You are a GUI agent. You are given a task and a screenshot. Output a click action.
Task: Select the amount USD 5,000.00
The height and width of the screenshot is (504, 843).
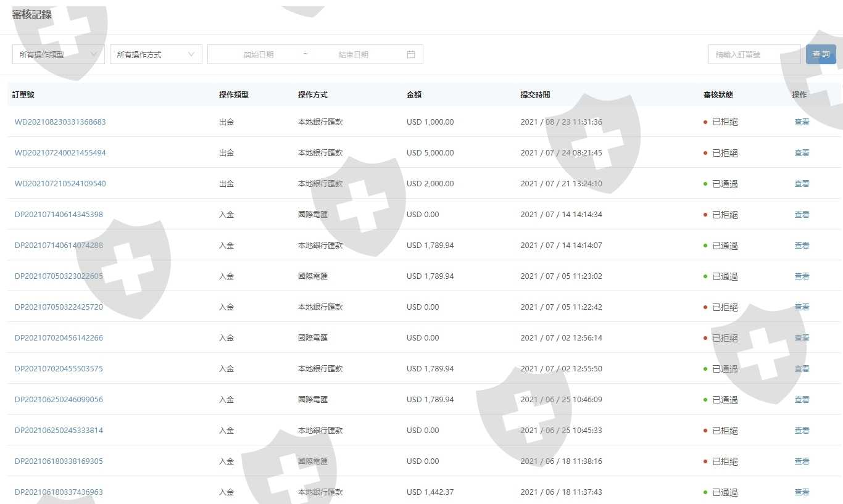click(x=430, y=153)
